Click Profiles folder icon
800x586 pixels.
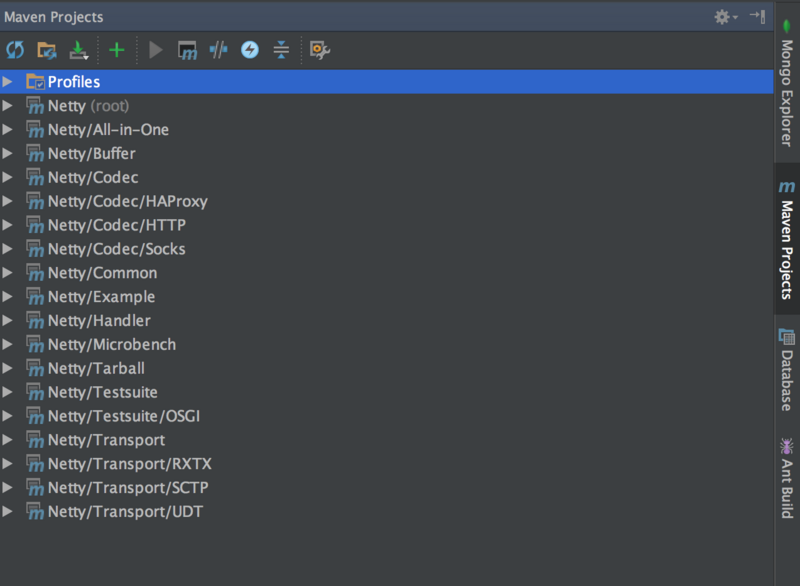click(35, 82)
